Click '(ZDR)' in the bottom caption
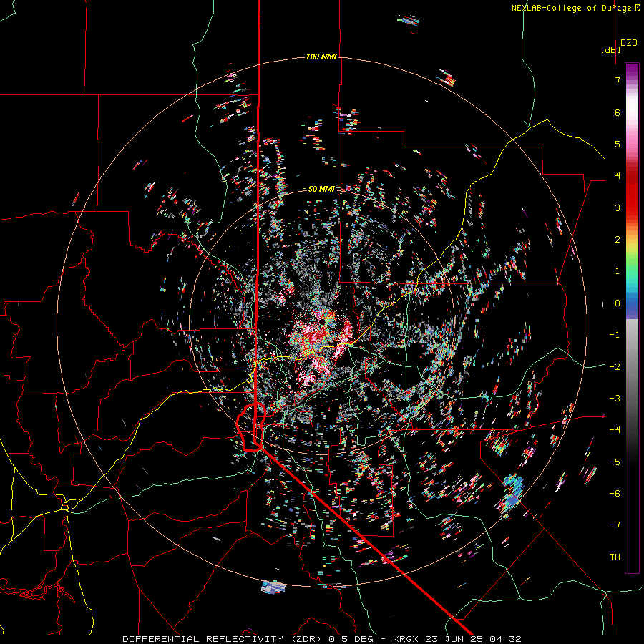The height and width of the screenshot is (644, 644). point(308,639)
